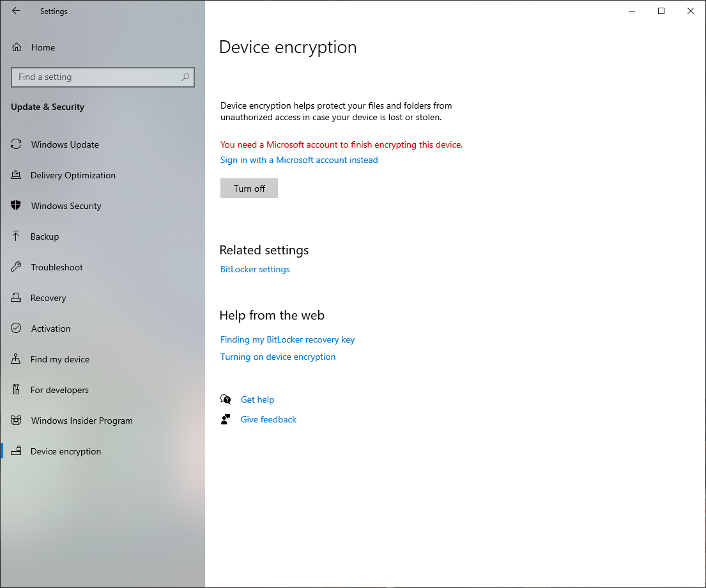Click the Delivery Optimization icon
The height and width of the screenshot is (588, 706).
pyautogui.click(x=16, y=175)
